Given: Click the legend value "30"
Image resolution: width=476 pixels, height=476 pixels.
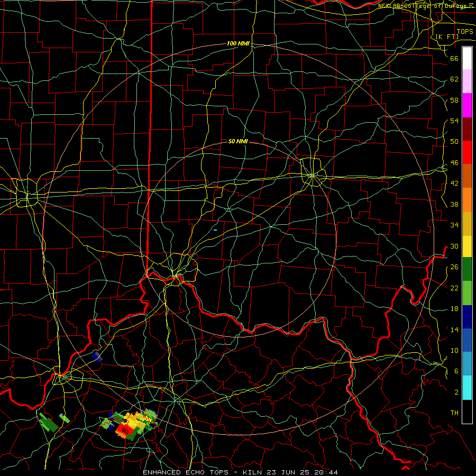Looking at the screenshot, I should click(454, 246).
